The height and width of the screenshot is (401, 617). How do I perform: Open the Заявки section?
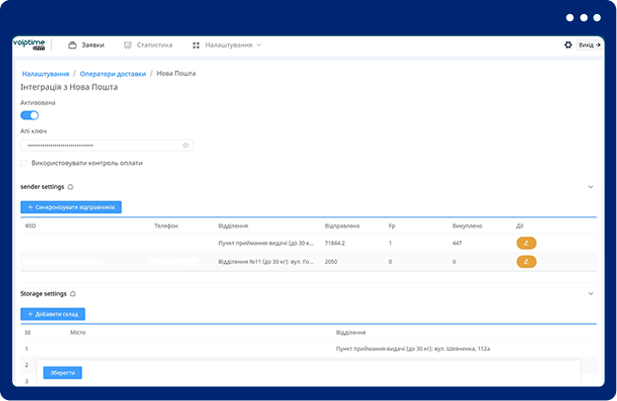click(x=86, y=45)
